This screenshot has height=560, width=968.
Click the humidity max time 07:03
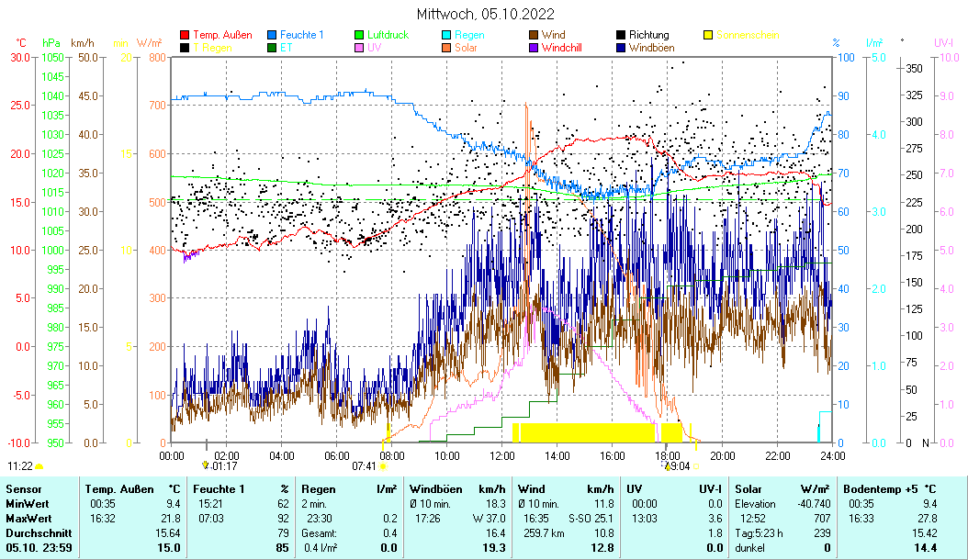pos(210,519)
